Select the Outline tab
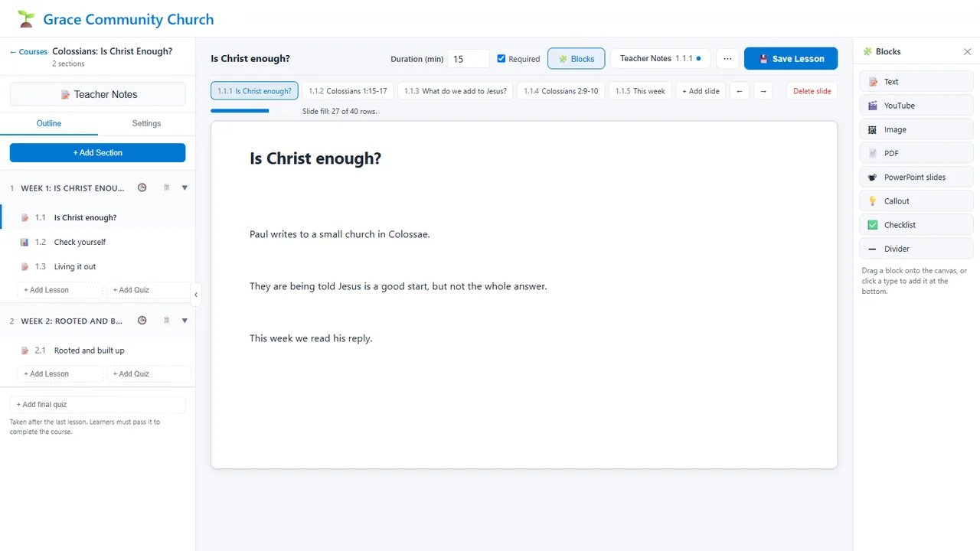 pyautogui.click(x=49, y=123)
